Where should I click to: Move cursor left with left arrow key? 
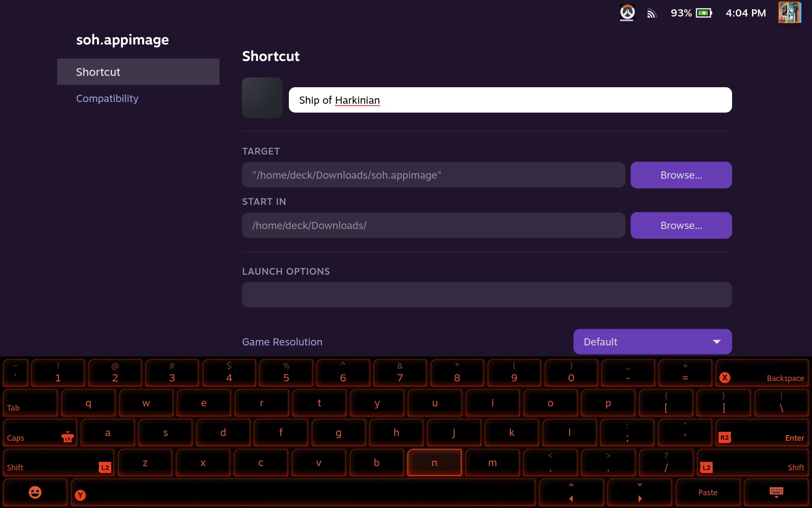pos(571,492)
